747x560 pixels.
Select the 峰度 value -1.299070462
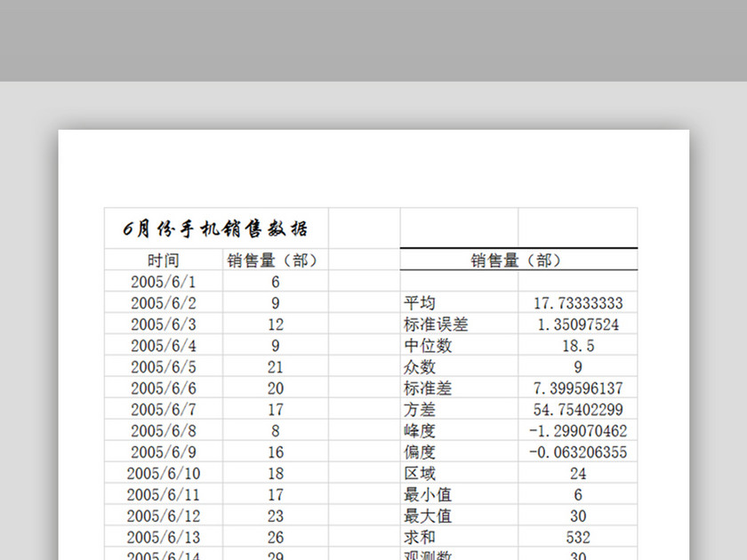pyautogui.click(x=578, y=431)
